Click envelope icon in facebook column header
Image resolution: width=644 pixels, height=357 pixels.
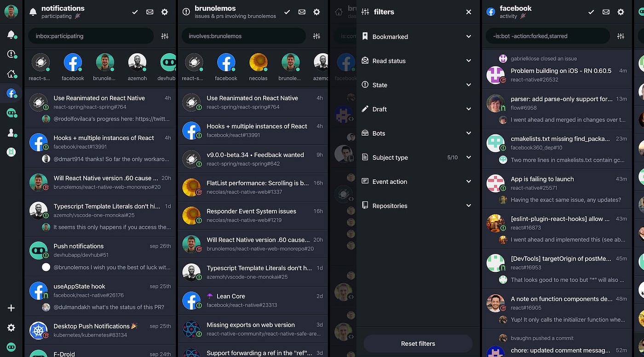[606, 12]
